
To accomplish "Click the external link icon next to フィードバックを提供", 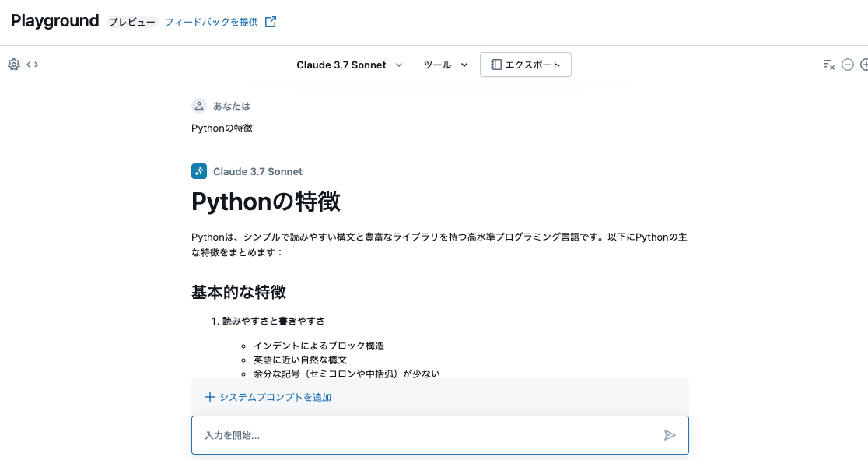I will pos(270,22).
